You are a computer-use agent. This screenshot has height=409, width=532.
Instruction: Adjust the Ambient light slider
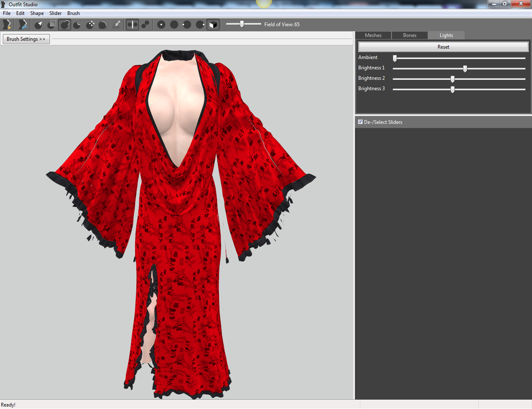[x=459, y=58]
